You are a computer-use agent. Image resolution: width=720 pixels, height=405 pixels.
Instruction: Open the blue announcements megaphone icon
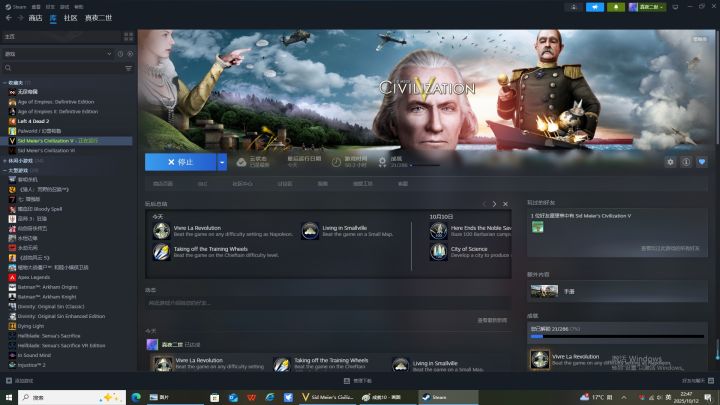tap(595, 7)
